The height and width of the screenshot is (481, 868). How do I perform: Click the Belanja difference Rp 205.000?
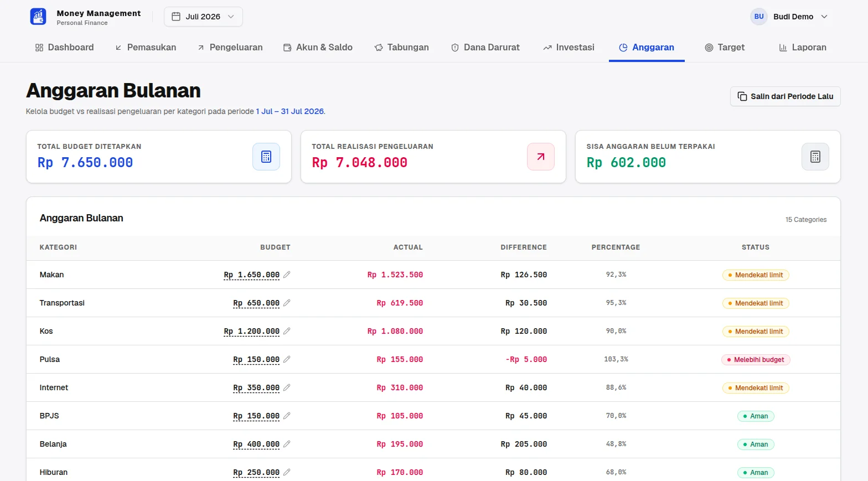tap(524, 444)
